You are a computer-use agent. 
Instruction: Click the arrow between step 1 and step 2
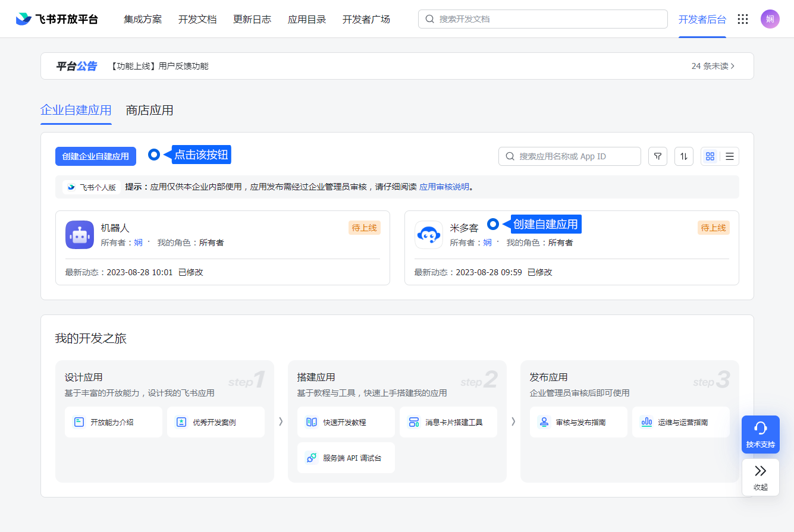(281, 421)
